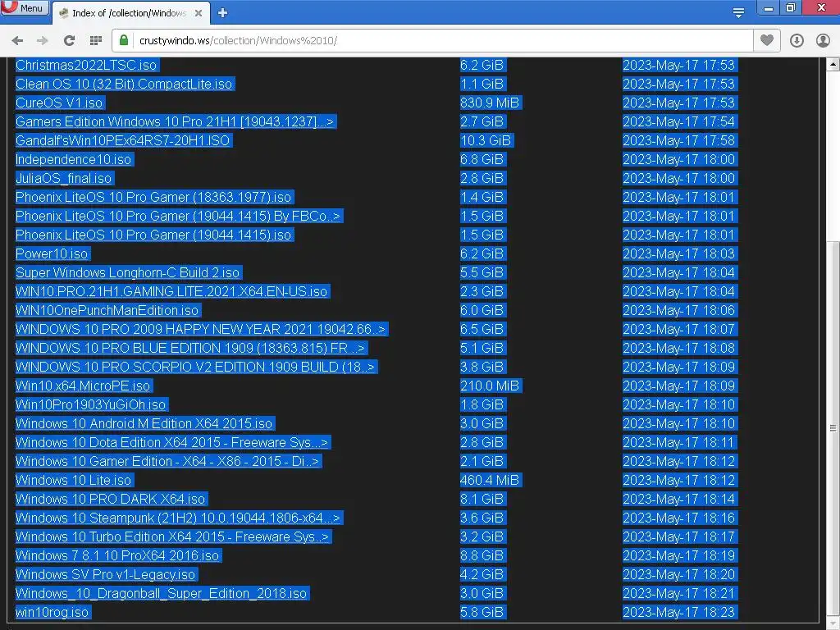Screen dimensions: 840x630
Task: Open Independence10.iso link
Action: [73, 159]
